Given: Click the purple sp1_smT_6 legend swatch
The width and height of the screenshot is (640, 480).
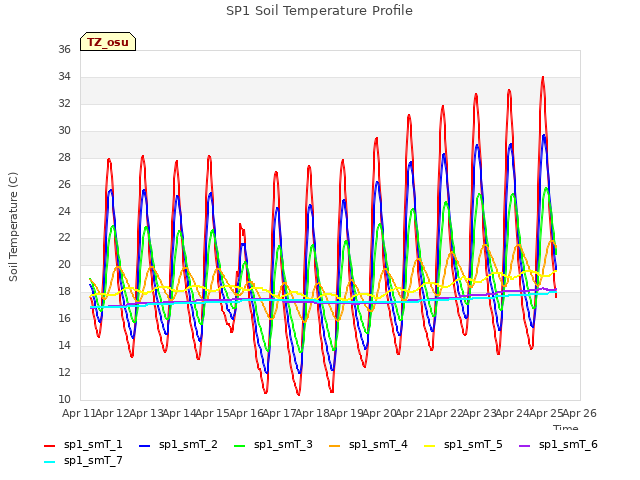Looking at the screenshot, I should pos(524,446).
